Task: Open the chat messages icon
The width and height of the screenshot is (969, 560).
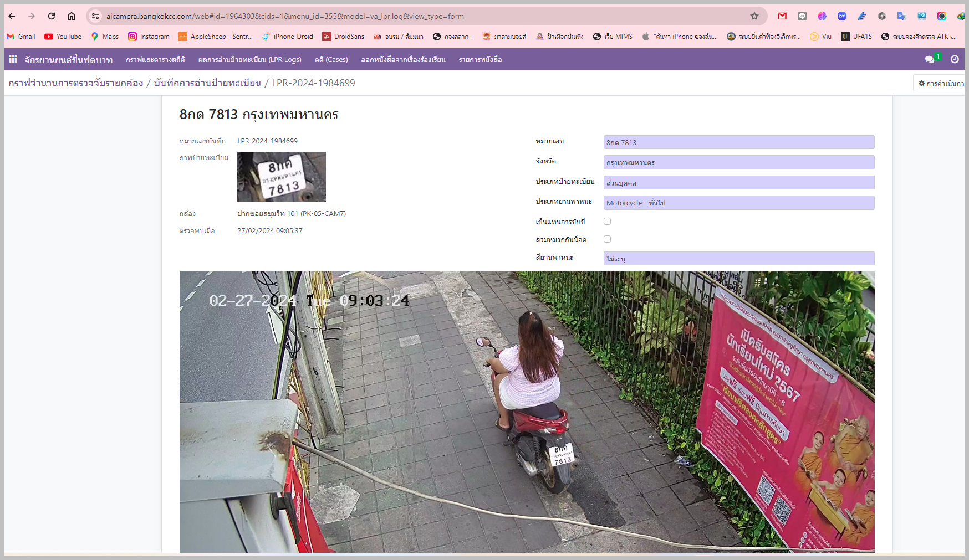Action: (930, 59)
